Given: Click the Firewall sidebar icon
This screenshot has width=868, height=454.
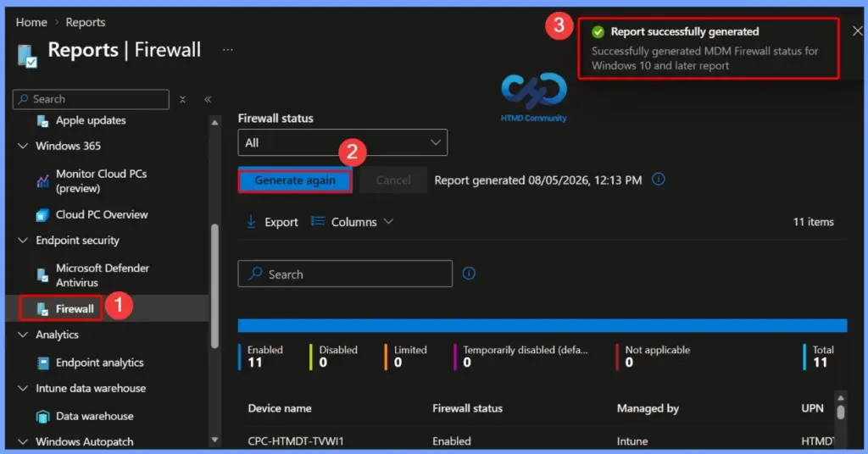Looking at the screenshot, I should pos(42,309).
